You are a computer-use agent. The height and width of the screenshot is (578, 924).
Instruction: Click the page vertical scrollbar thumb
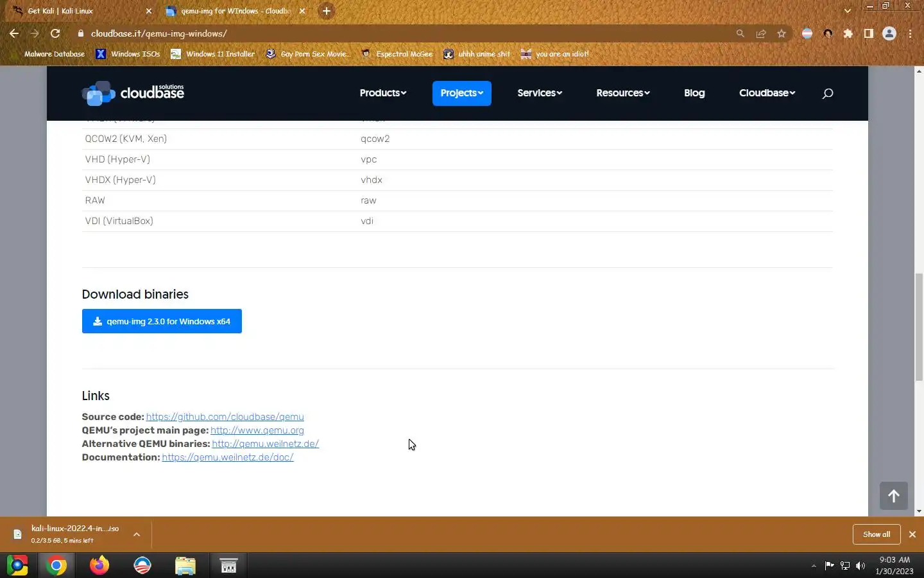pos(919,328)
